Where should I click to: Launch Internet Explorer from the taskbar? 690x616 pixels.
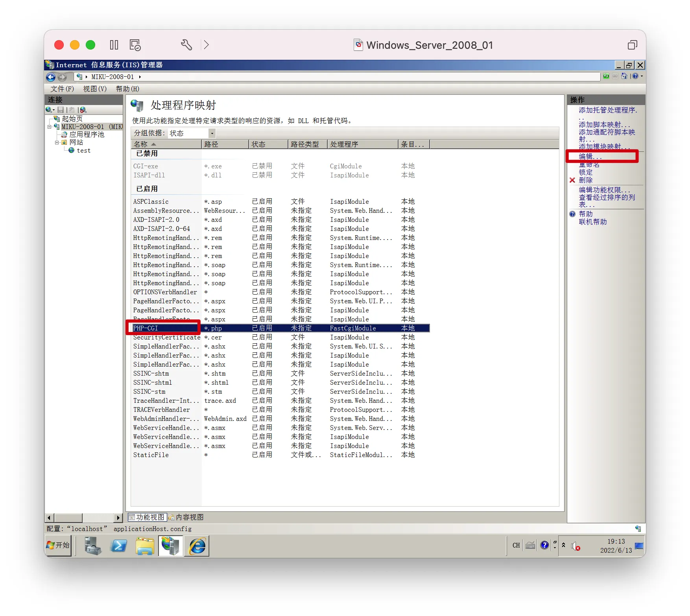(197, 546)
